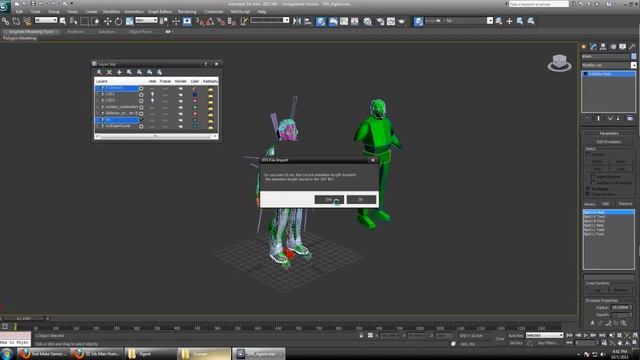The height and width of the screenshot is (360, 640).
Task: Click the left button in 3DS File Import dialog
Action: pyautogui.click(x=329, y=200)
